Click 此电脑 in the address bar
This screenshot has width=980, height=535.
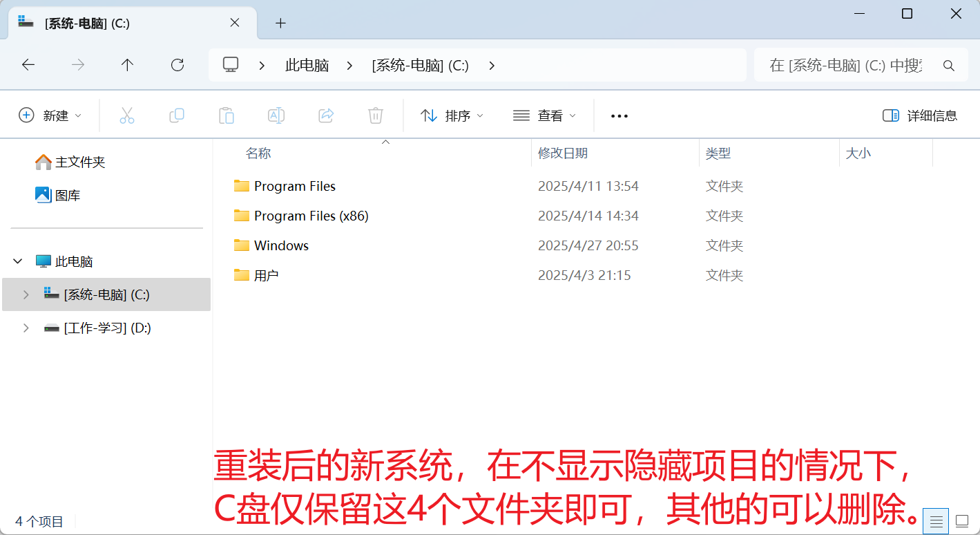point(307,66)
